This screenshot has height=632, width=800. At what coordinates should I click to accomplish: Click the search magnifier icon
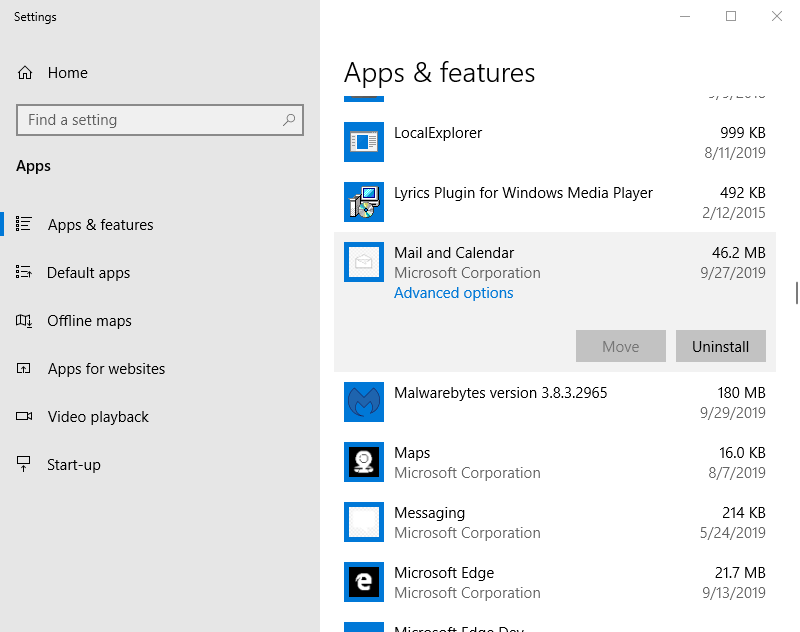289,120
